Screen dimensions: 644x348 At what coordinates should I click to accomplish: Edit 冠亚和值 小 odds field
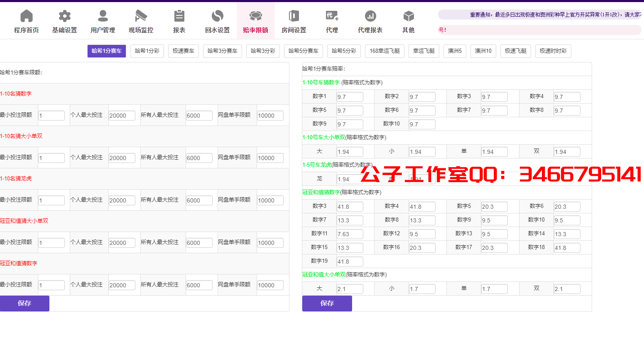point(422,289)
